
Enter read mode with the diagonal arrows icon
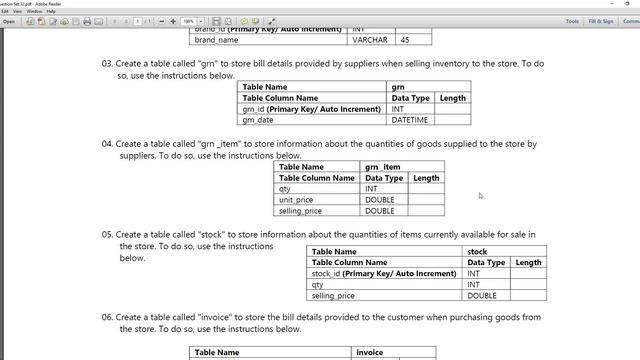pyautogui.click(x=272, y=21)
